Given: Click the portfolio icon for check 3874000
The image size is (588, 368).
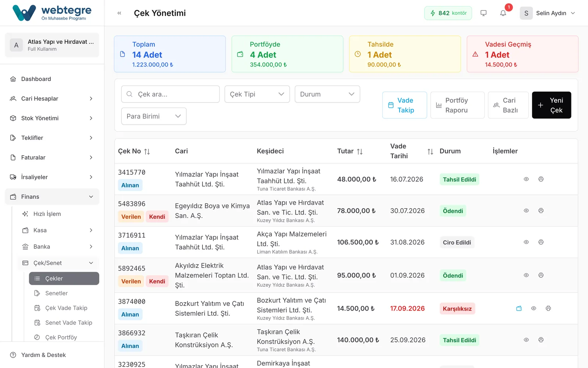Looking at the screenshot, I should click(x=519, y=308).
